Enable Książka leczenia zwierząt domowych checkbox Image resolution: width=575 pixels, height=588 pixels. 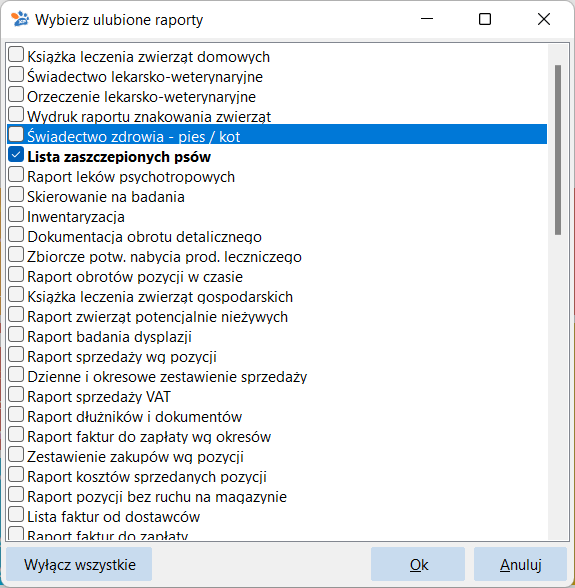[16, 54]
